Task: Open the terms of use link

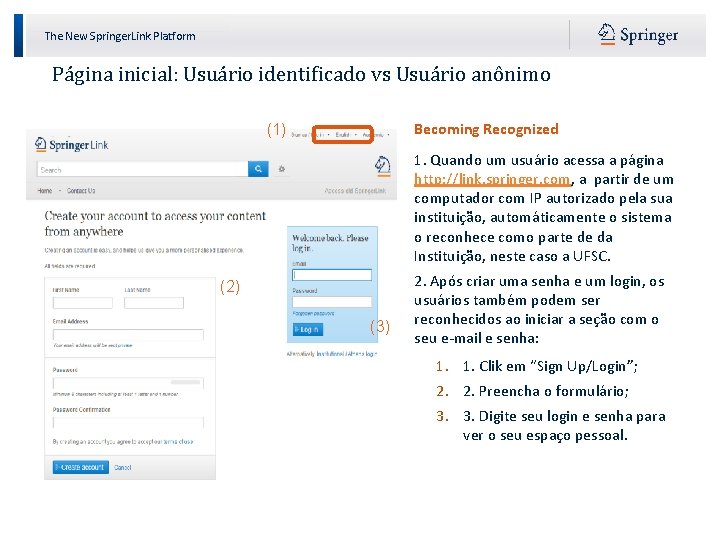Action: [x=178, y=442]
